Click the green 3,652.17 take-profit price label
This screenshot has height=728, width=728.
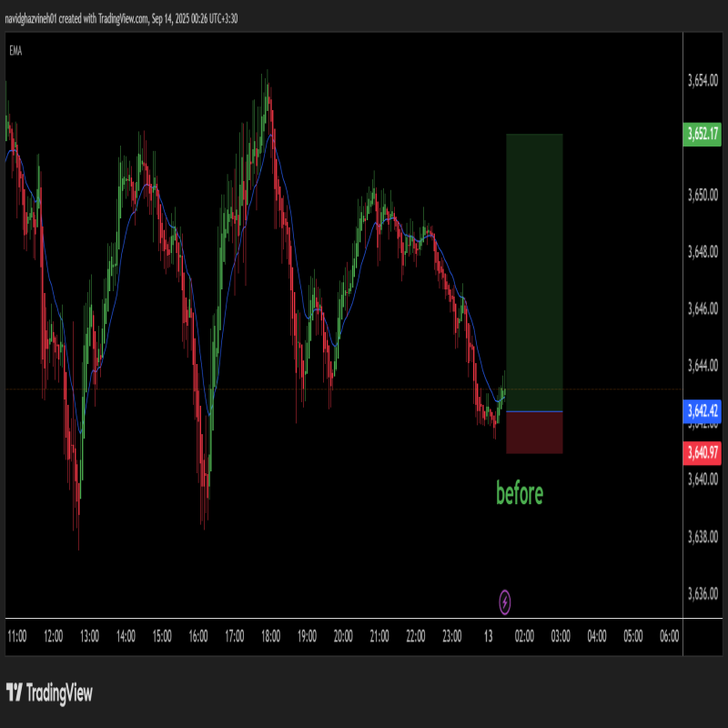[702, 134]
